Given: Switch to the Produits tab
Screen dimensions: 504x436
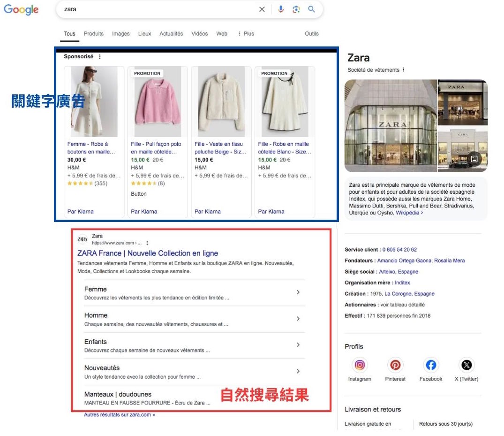Looking at the screenshot, I should [94, 34].
